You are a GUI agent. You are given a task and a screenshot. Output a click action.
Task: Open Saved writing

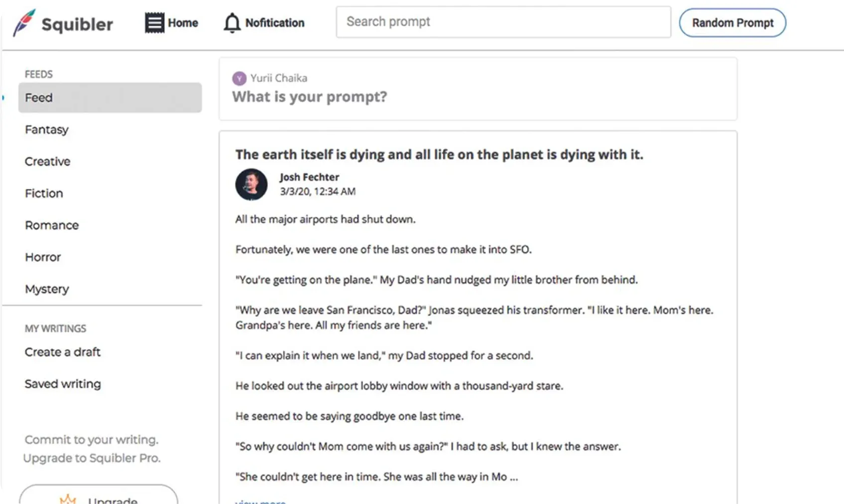[63, 384]
